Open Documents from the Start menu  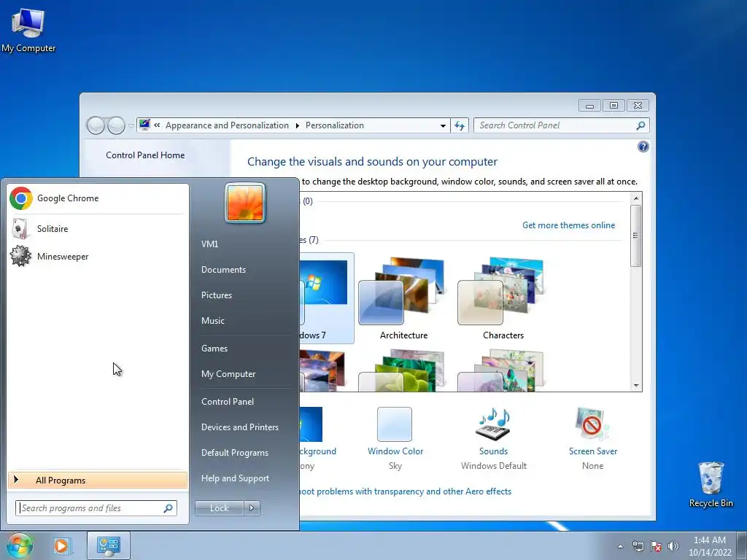pyautogui.click(x=223, y=270)
